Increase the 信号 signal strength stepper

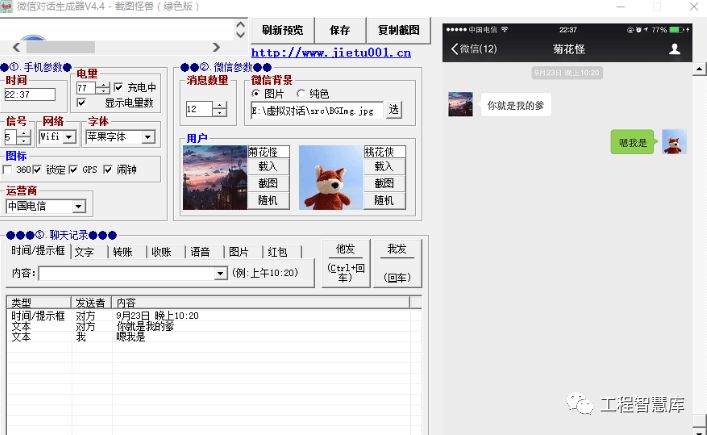(24, 133)
